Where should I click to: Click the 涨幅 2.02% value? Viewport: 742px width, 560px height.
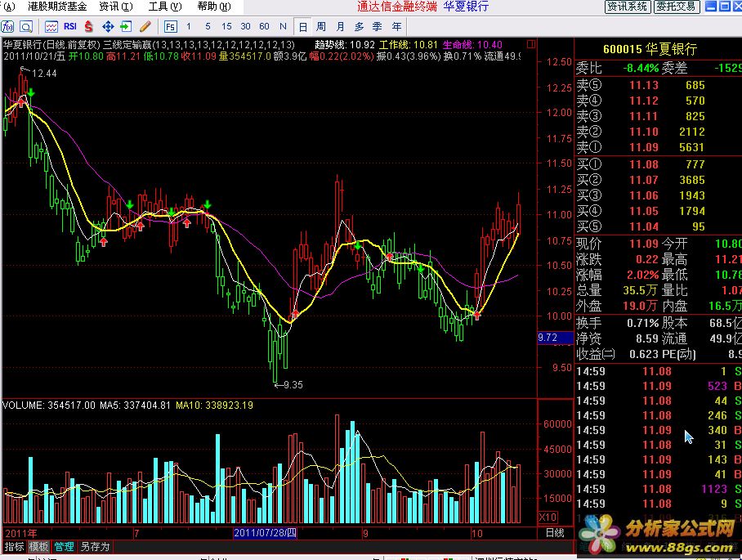642,275
